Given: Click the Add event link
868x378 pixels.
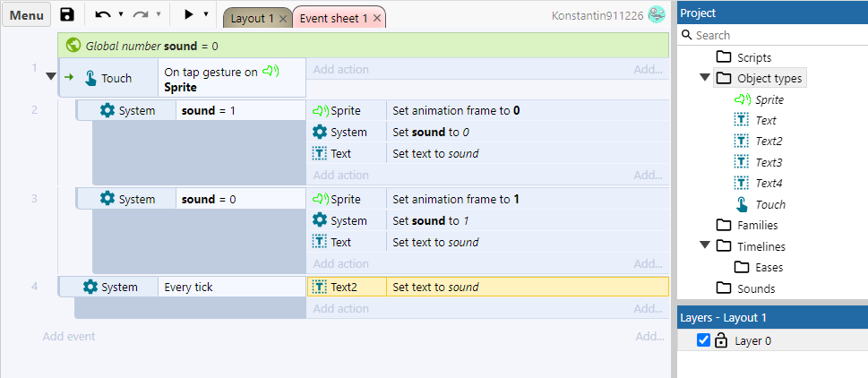Looking at the screenshot, I should [x=69, y=337].
